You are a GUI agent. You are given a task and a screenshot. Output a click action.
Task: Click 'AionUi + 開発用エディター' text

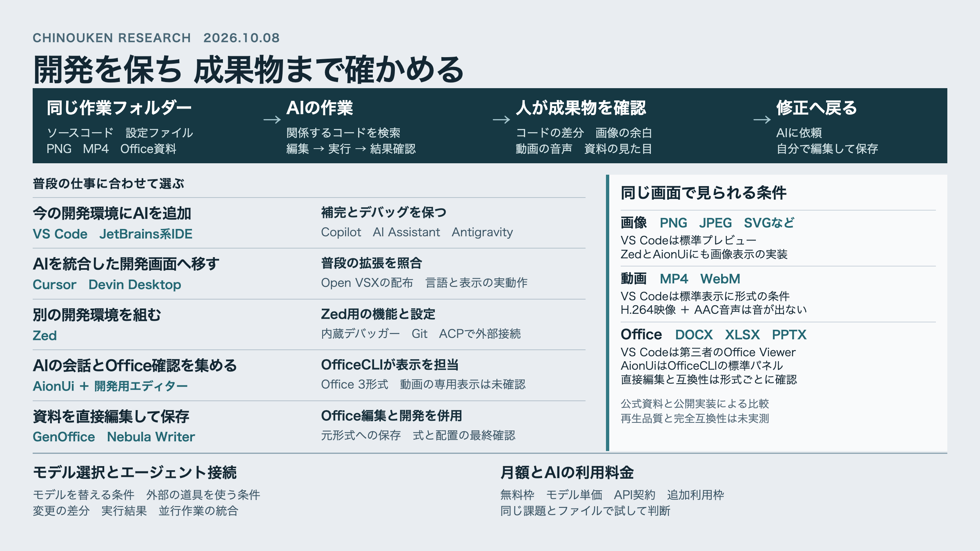[110, 386]
